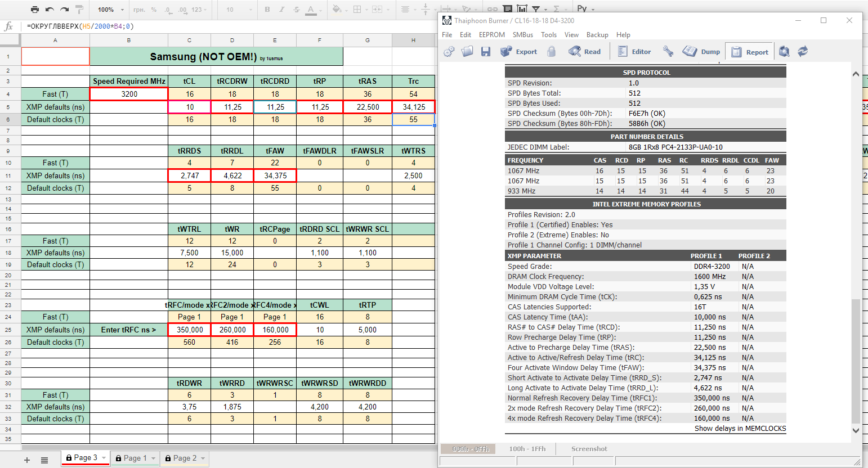Viewport: 868px width, 468px height.
Task: Open the EEPROM menu
Action: [x=492, y=35]
